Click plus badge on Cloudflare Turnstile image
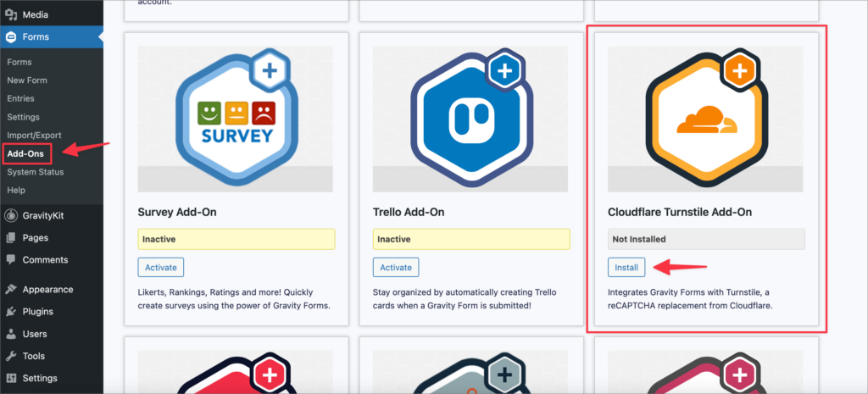 click(x=740, y=70)
